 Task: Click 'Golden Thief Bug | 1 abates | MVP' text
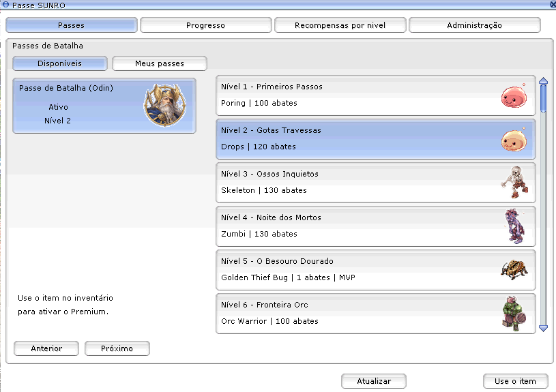point(288,277)
